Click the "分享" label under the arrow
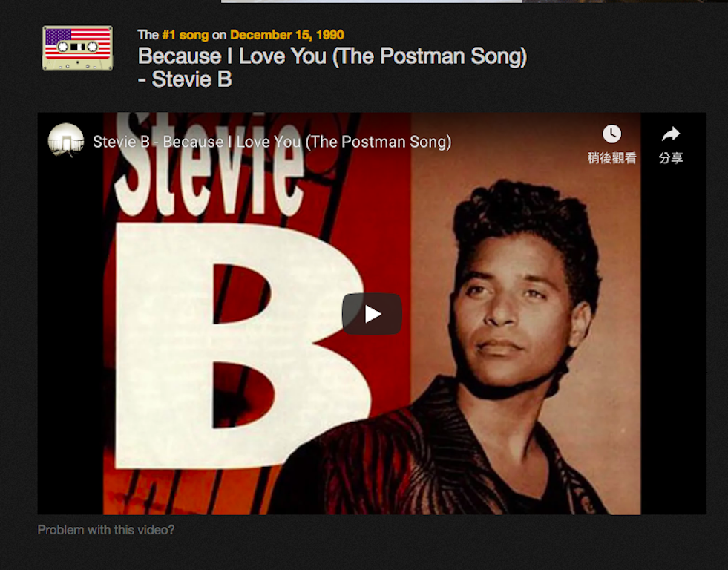728x570 pixels. click(x=671, y=158)
